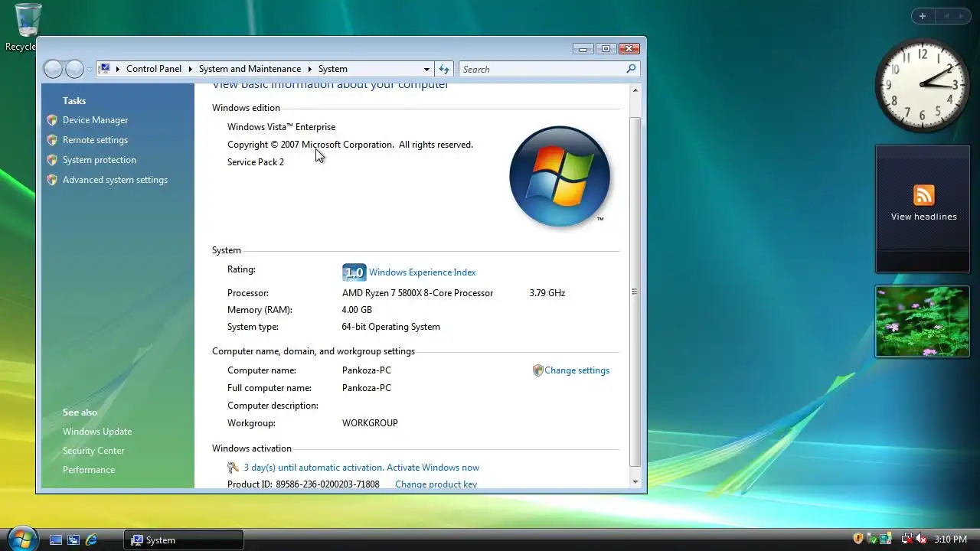Screen dimensions: 980x551
Task: Click Product ID number 89586-236-0200203-71808
Action: 328,484
